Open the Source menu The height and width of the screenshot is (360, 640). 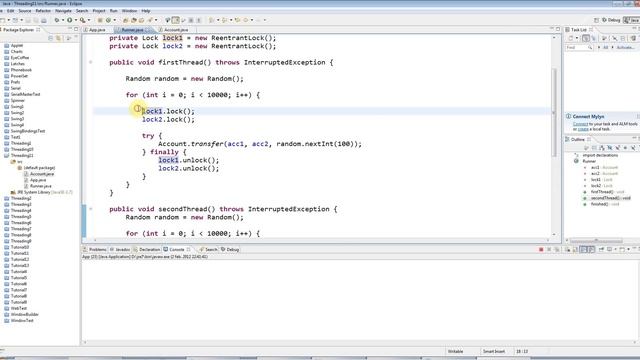pos(24,11)
